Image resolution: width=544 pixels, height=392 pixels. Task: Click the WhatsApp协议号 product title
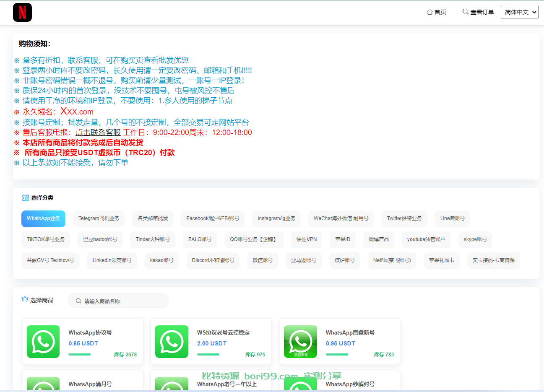[x=90, y=332]
